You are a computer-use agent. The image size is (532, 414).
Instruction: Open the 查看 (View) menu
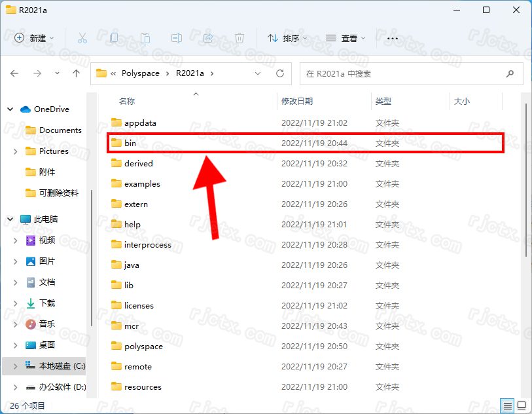pyautogui.click(x=346, y=38)
